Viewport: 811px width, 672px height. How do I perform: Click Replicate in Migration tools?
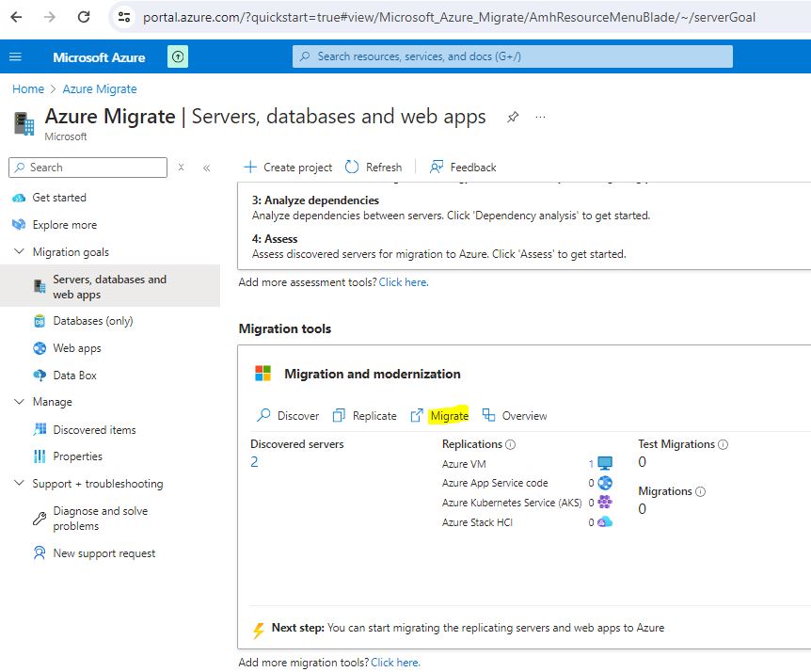coord(365,416)
